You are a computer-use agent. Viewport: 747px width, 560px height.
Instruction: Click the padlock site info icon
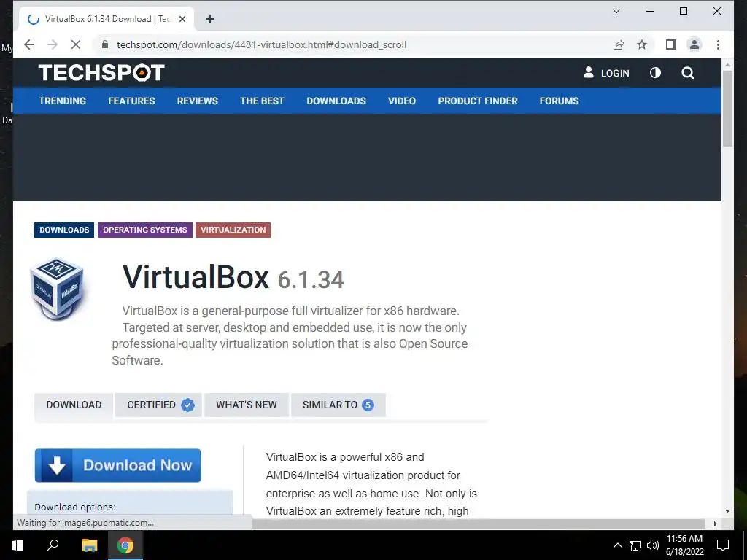coord(105,44)
